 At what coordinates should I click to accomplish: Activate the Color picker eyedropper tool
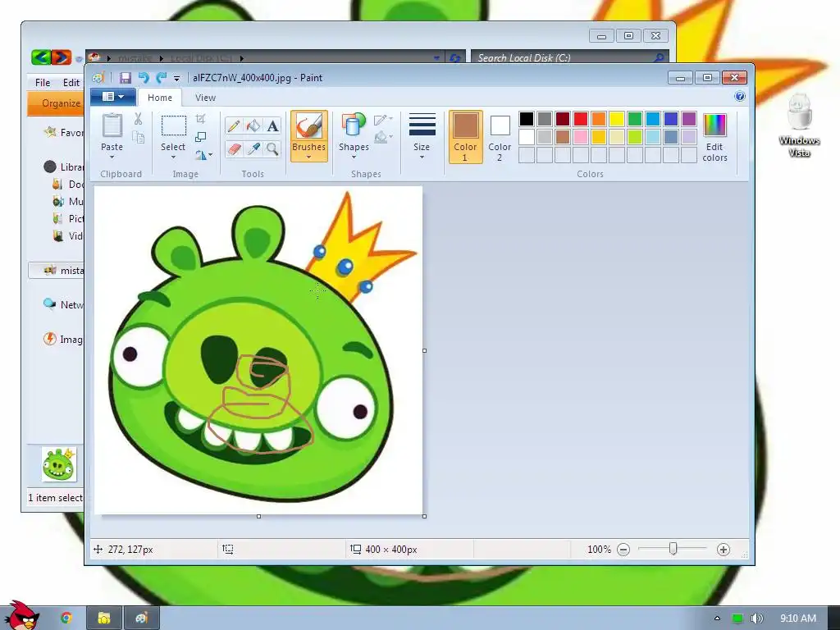pyautogui.click(x=253, y=148)
